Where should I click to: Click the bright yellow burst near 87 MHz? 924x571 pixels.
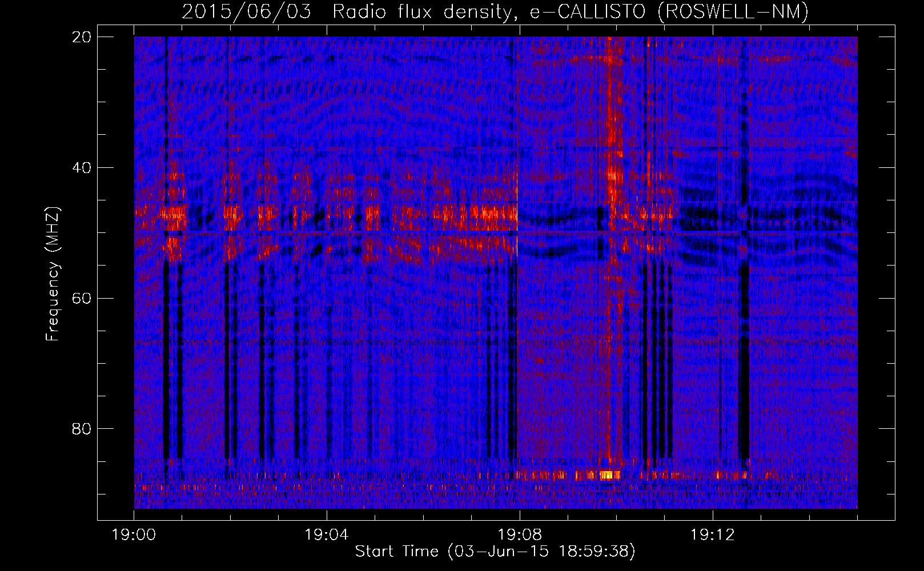coord(609,475)
